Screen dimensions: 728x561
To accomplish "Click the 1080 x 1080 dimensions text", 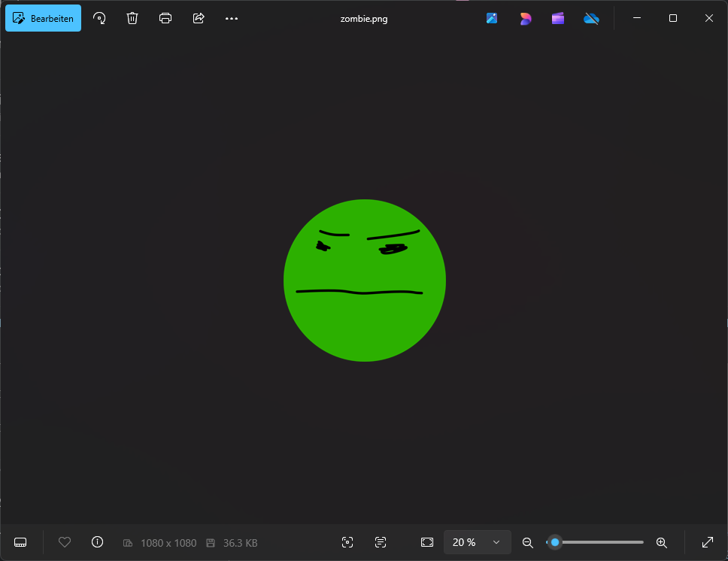I will (x=168, y=543).
